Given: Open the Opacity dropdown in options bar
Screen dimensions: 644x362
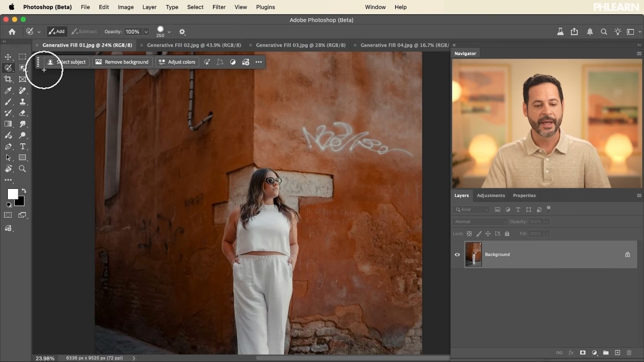Looking at the screenshot, I should pyautogui.click(x=146, y=32).
